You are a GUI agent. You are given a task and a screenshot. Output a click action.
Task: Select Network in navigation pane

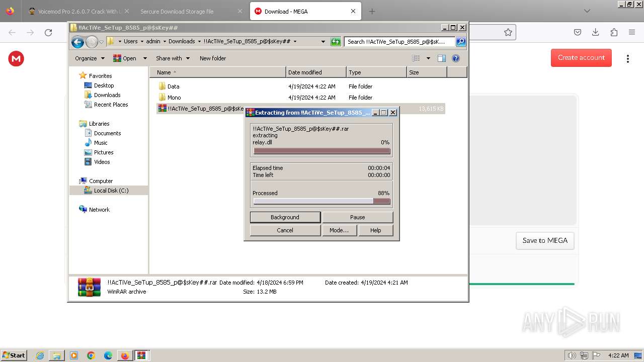click(x=99, y=210)
